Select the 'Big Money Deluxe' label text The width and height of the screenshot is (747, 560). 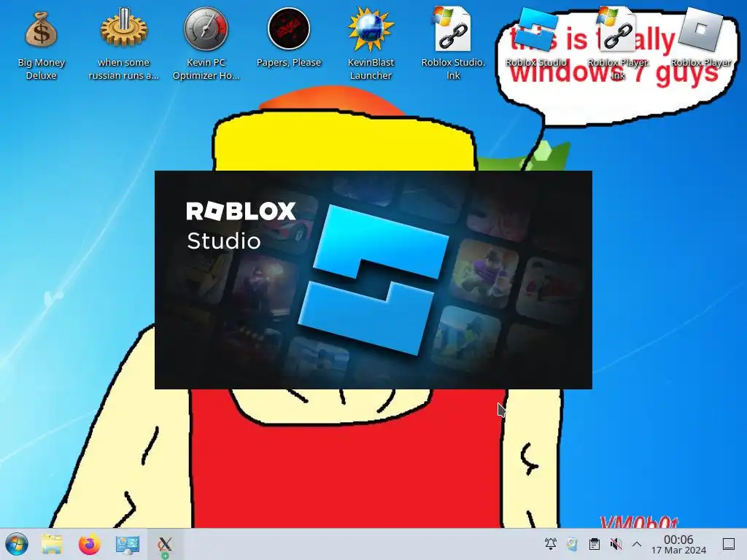pyautogui.click(x=41, y=69)
